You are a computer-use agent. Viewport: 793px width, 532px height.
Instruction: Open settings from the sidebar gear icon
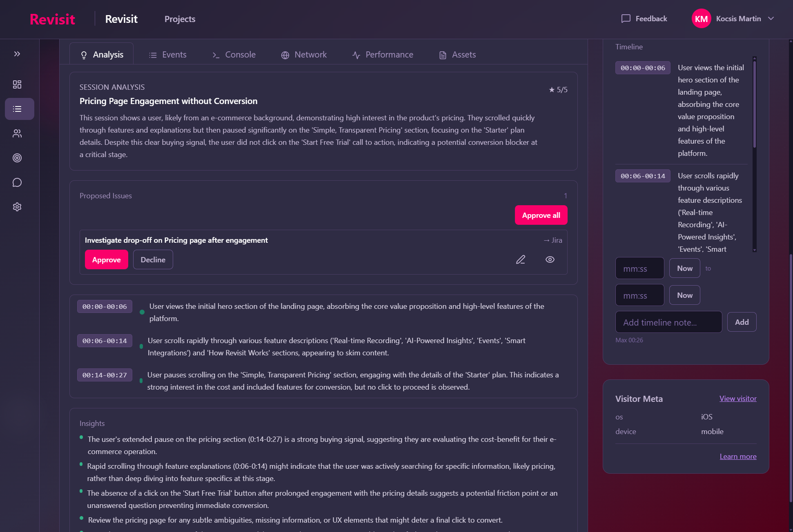click(17, 207)
